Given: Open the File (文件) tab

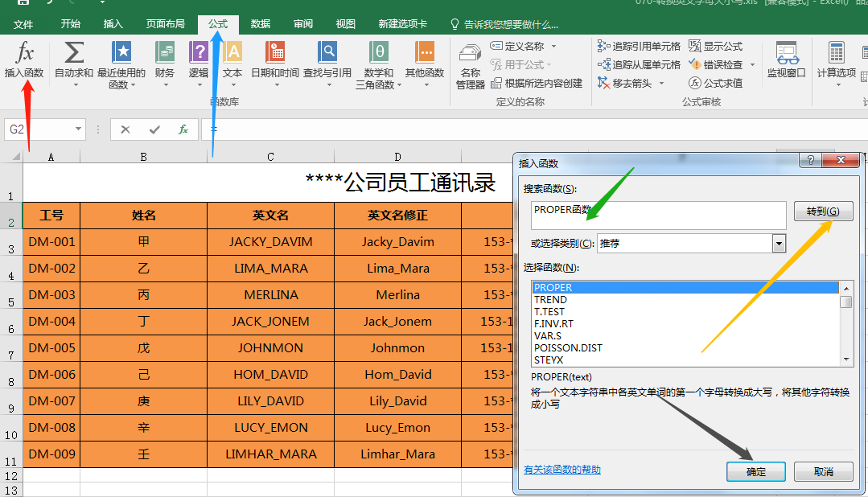Looking at the screenshot, I should [23, 24].
